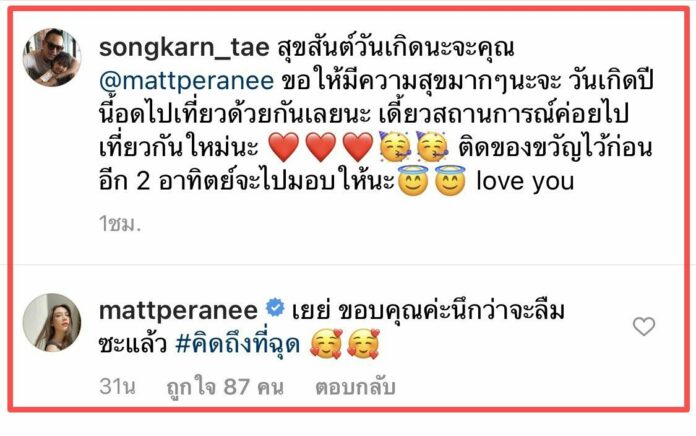696x436 pixels.
Task: Open mattperanee's profile picture
Action: (x=52, y=322)
